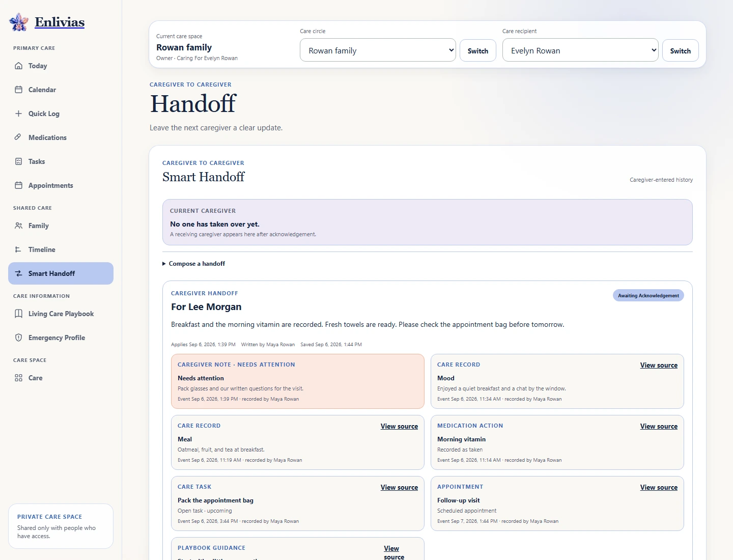Switch the care recipient

(x=681, y=50)
